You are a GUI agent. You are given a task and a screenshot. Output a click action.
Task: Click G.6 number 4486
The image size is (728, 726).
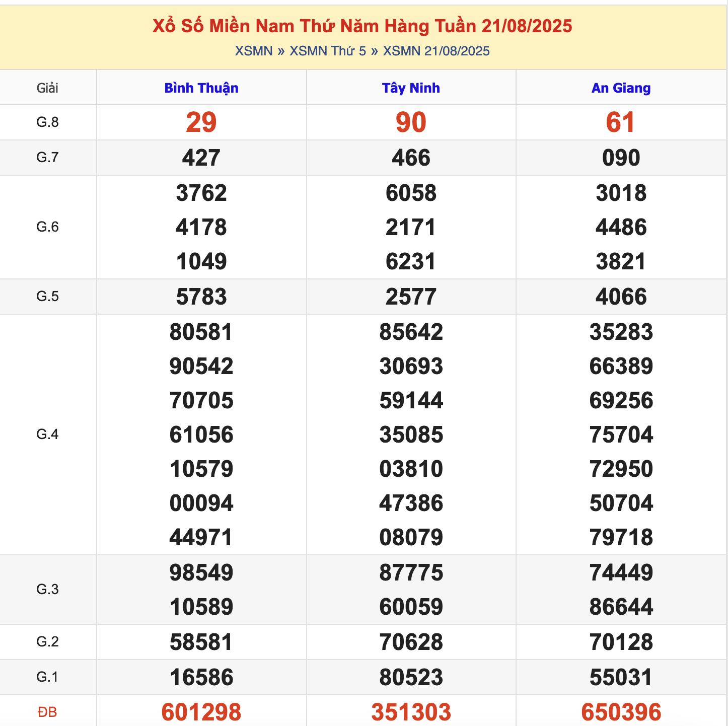point(621,227)
